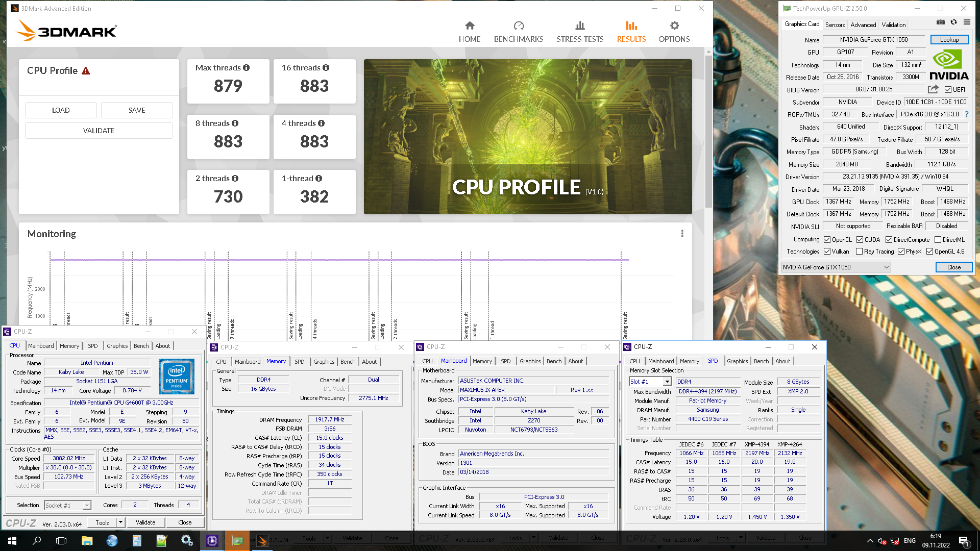Image resolution: width=980 pixels, height=551 pixels.
Task: Click muted volume icon in tray
Action: (x=881, y=540)
